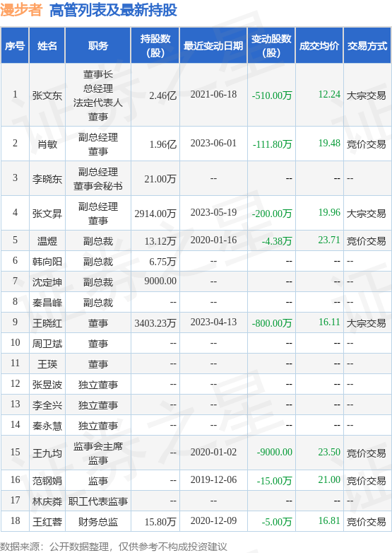Click the 持股数(股) column header
392x553 pixels.
point(155,46)
